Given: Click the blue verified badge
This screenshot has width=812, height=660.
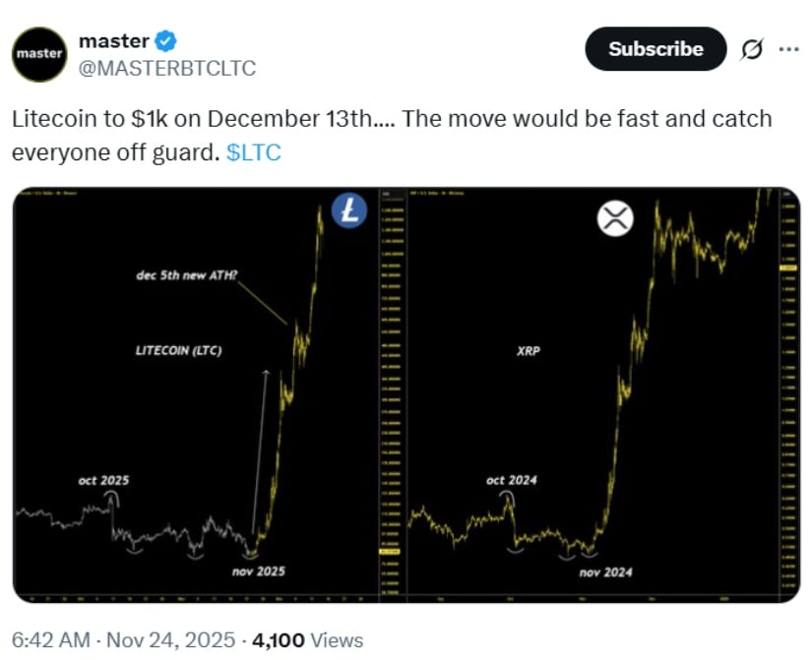Looking at the screenshot, I should 166,41.
